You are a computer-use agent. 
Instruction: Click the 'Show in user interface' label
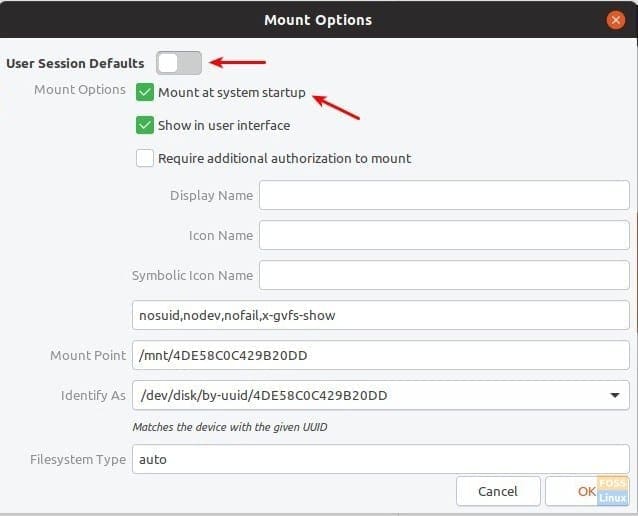224,125
